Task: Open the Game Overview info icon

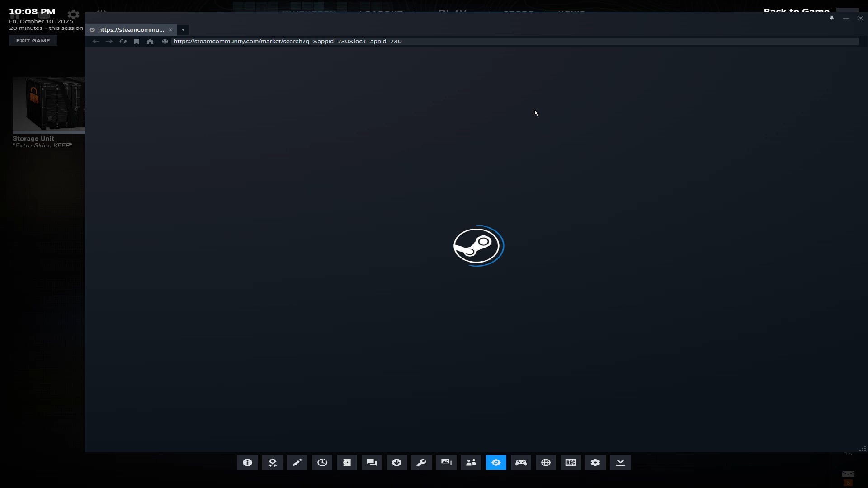Action: click(x=247, y=462)
